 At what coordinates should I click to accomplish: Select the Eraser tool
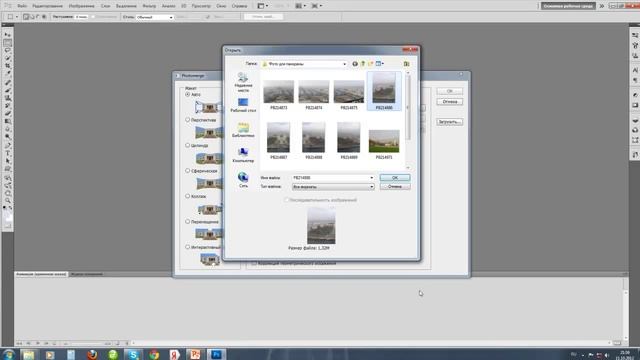tap(8, 113)
